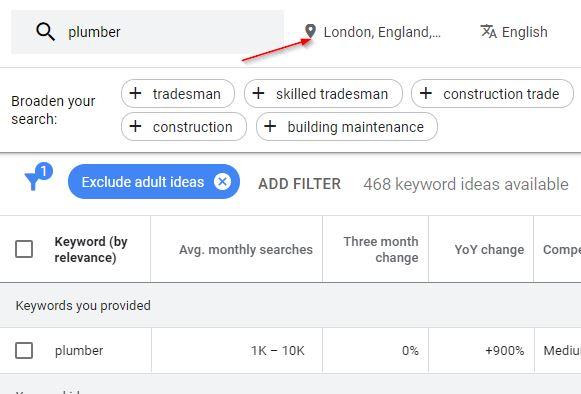
Task: Open the filter funnel icon
Action: tap(38, 177)
